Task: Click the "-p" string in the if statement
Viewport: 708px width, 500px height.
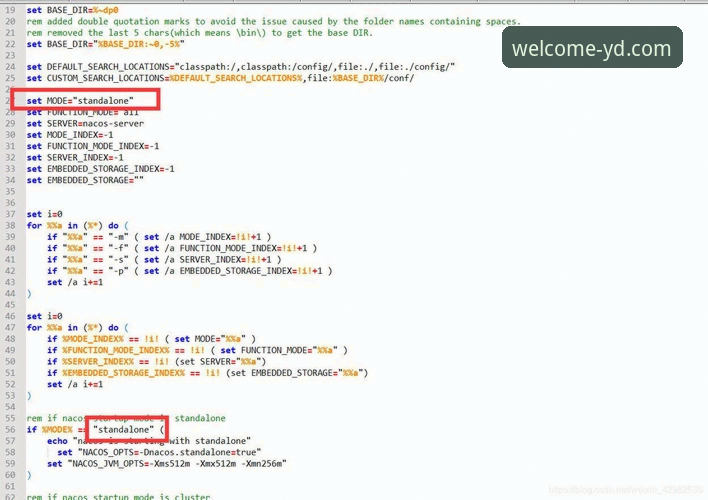Action: click(x=118, y=271)
